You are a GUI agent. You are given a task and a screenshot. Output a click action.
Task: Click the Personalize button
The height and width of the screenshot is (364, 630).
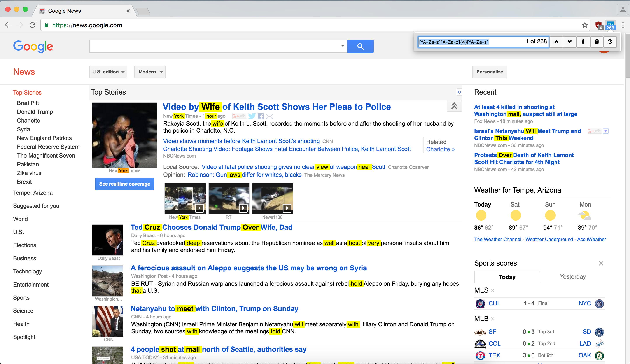pyautogui.click(x=489, y=72)
